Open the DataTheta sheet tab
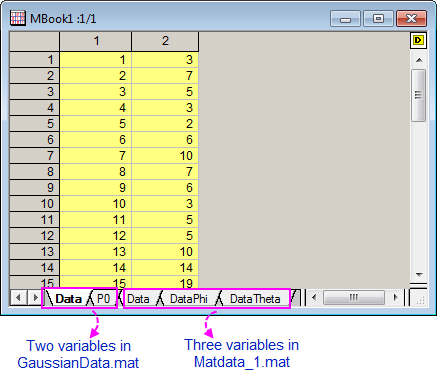Image resolution: width=438 pixels, height=381 pixels. (255, 299)
